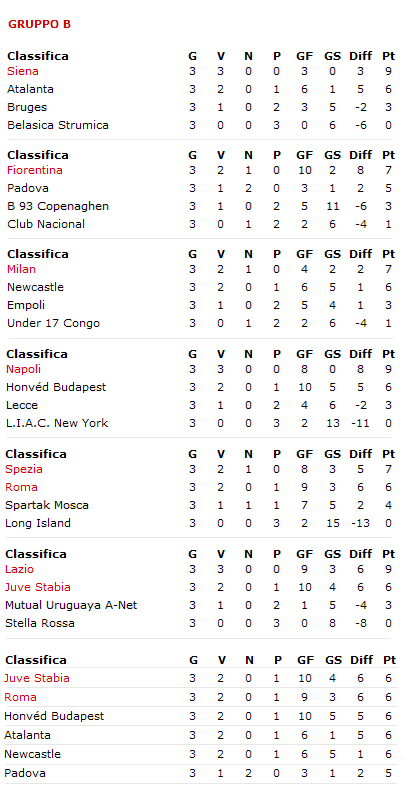Screen dimensions: 410x800
Task: Click the Belasica Strumica team name
Action: tap(58, 125)
